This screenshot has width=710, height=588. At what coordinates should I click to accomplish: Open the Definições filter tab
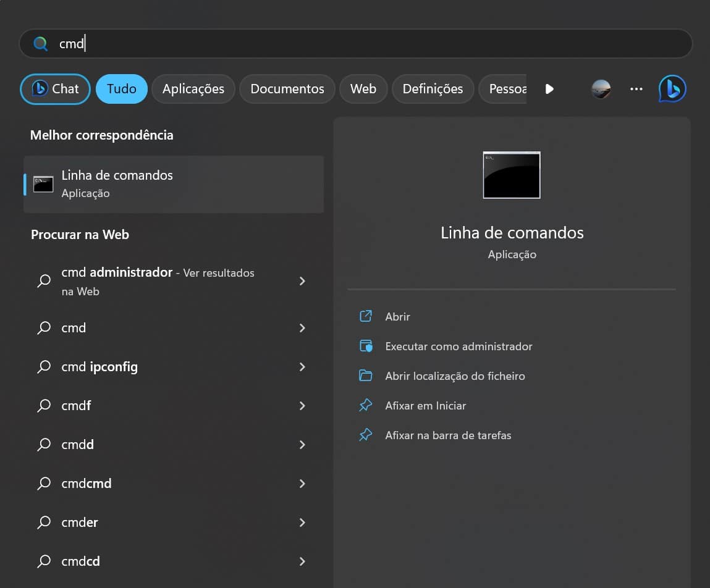coord(433,89)
